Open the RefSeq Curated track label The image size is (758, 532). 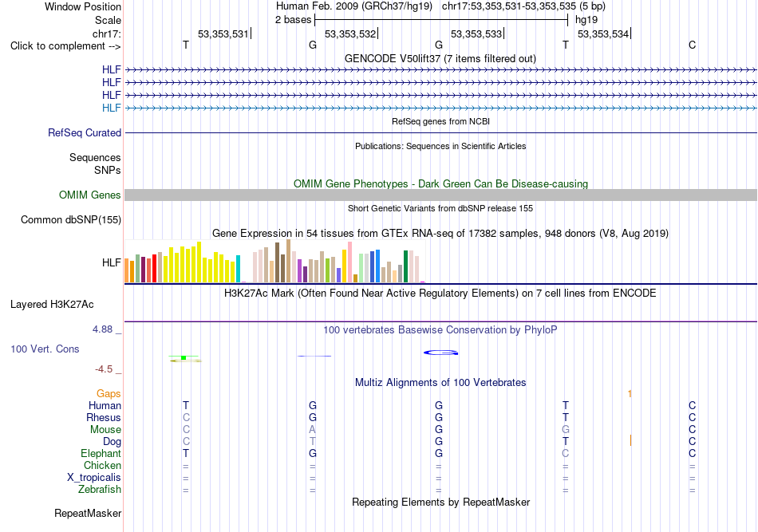point(85,133)
